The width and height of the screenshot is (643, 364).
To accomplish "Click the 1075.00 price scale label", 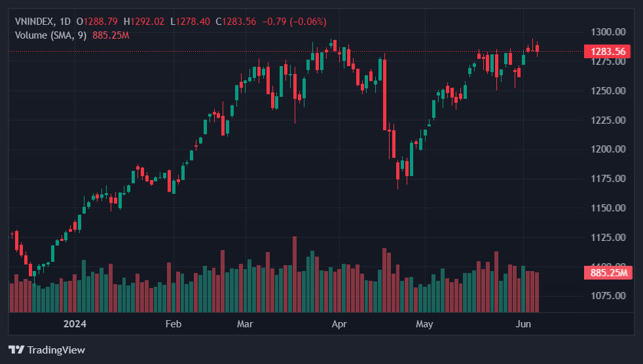I will tap(606, 296).
